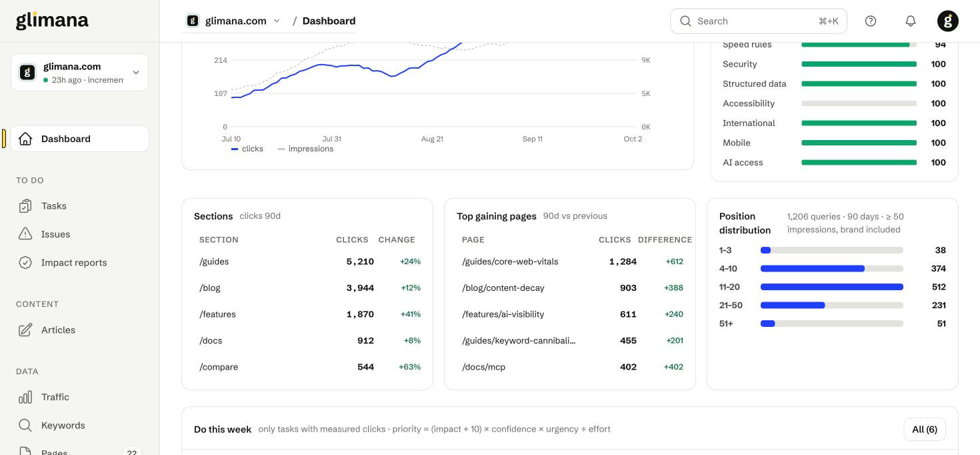Click the 1,284 clicks value
980x455 pixels.
pos(623,262)
